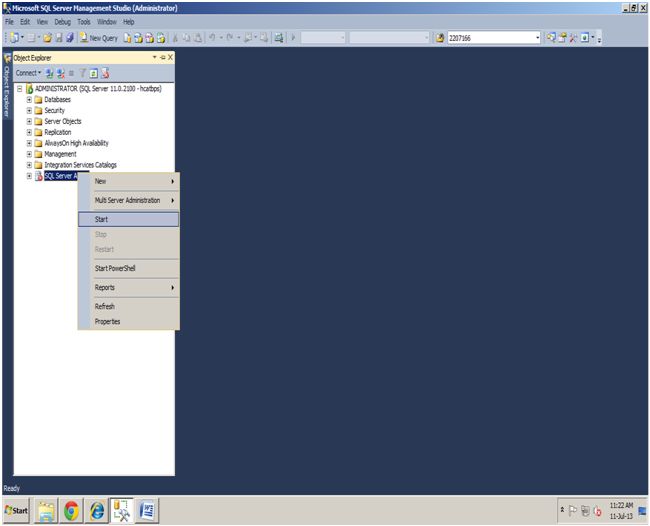Click the Analysis Services MDX Query icon
650x526 pixels.
coord(138,38)
